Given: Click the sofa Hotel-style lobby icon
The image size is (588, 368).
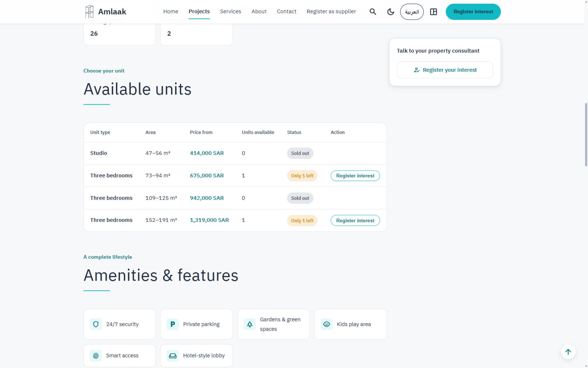Looking at the screenshot, I should tap(172, 356).
